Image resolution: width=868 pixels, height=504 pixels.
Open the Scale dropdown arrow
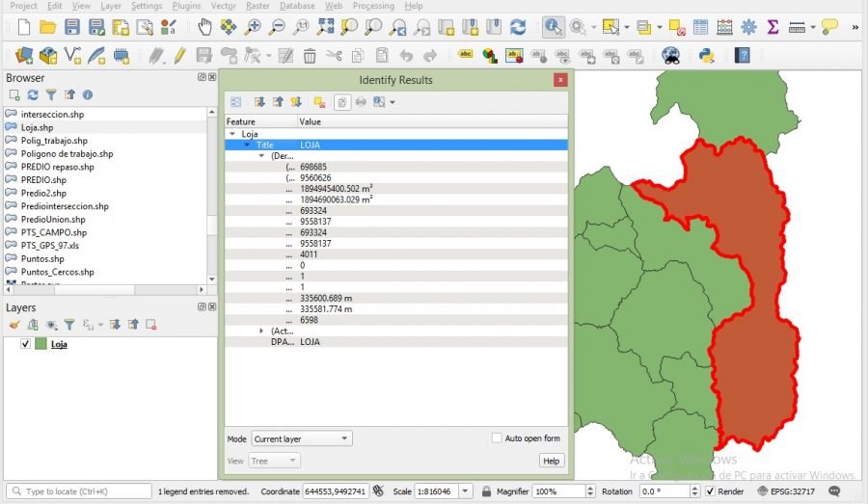point(467,491)
